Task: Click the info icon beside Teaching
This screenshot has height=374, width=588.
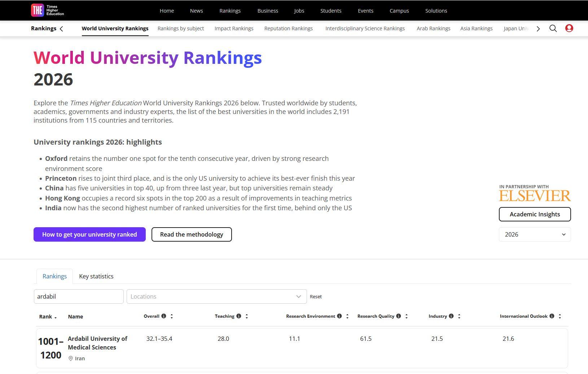Action: 239,316
